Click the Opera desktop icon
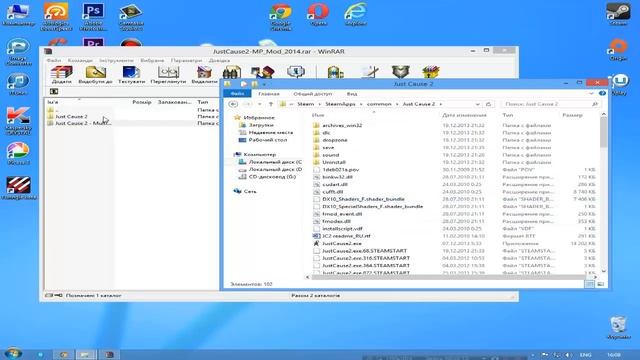640x360 pixels. tap(318, 15)
